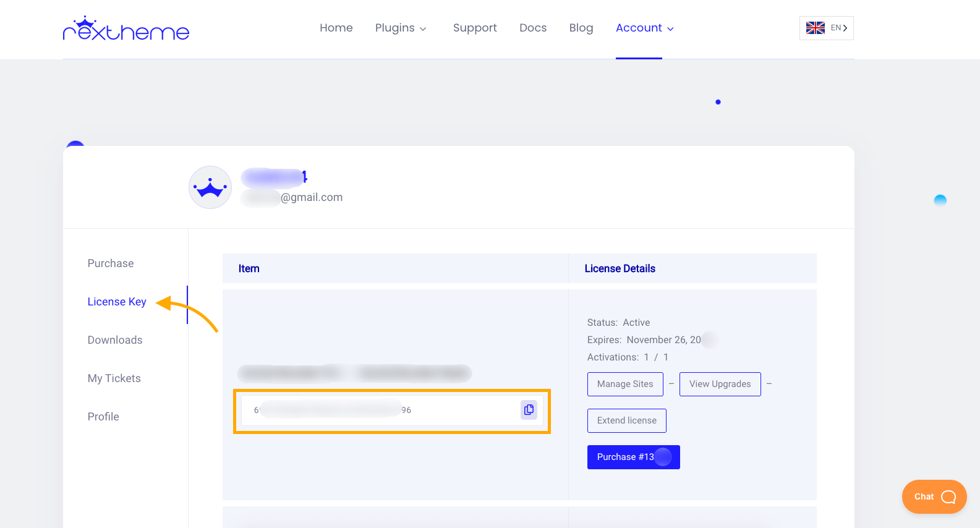Select My Tickets in the sidebar
The image size is (980, 528).
point(114,378)
